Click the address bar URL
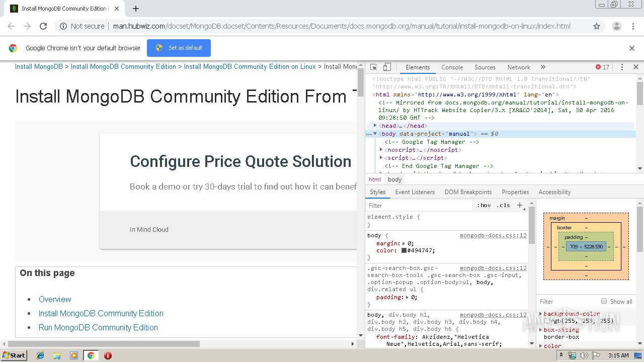Screen dimensions: 644x362 tap(342, 26)
